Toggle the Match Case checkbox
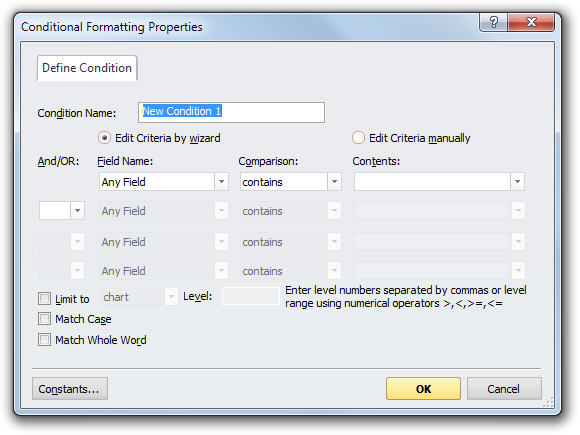Image resolution: width=580 pixels, height=435 pixels. (44, 318)
